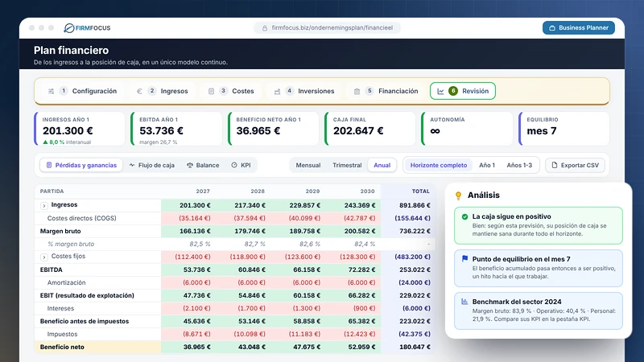Click the scales icon beside Balance
The image size is (644, 362).
point(190,165)
